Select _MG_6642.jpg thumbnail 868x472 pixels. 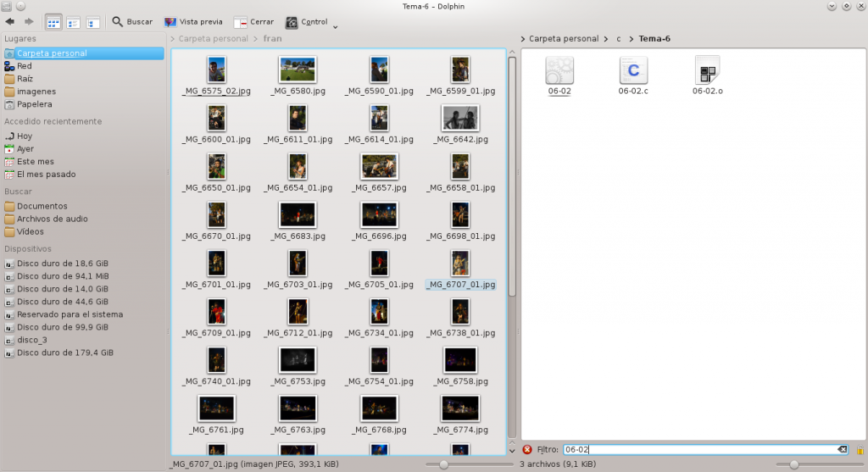pyautogui.click(x=460, y=118)
